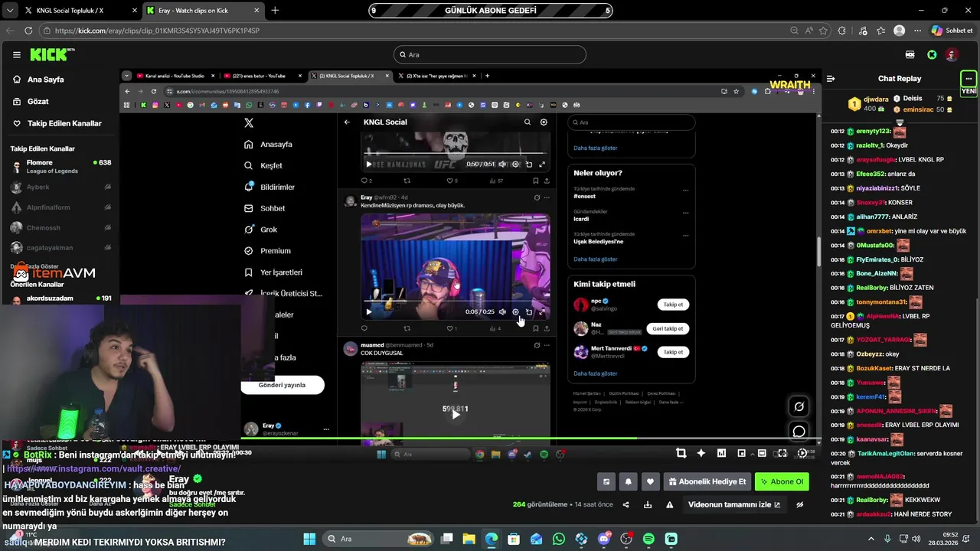Viewport: 980px width, 551px height.
Task: Click chat user tonnymontana31 name
Action: pos(880,302)
